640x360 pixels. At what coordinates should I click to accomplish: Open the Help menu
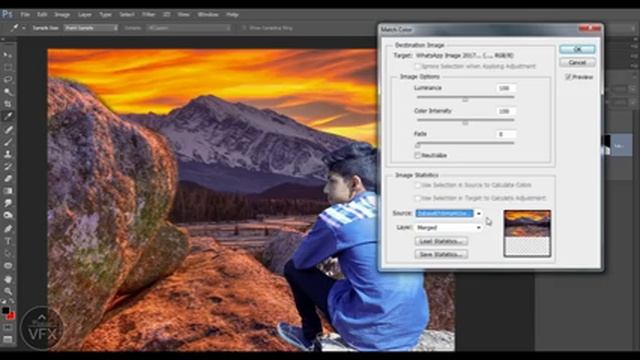click(x=232, y=14)
